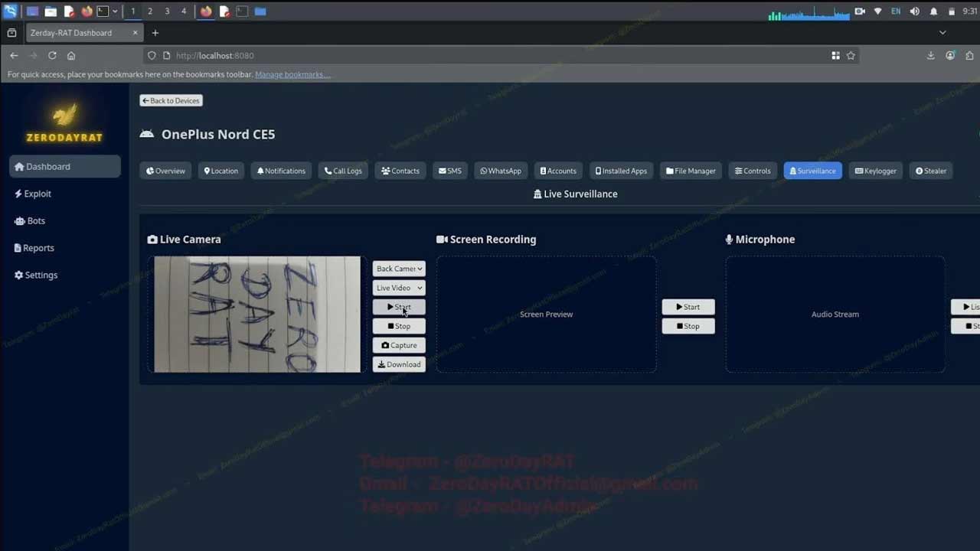
Task: Open the Live Video mode dropdown
Action: coord(399,288)
